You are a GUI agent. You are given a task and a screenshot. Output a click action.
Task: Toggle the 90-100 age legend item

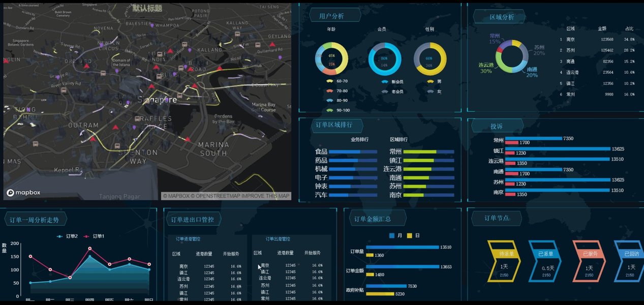(338, 110)
